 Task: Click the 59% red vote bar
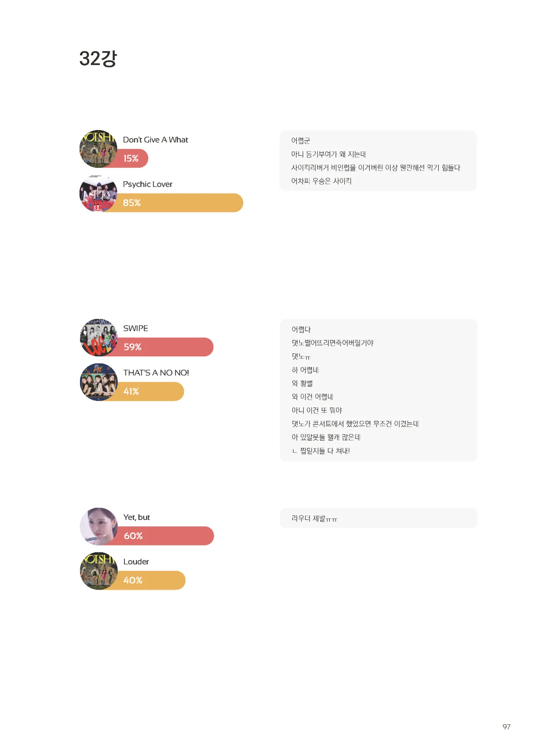(x=167, y=347)
